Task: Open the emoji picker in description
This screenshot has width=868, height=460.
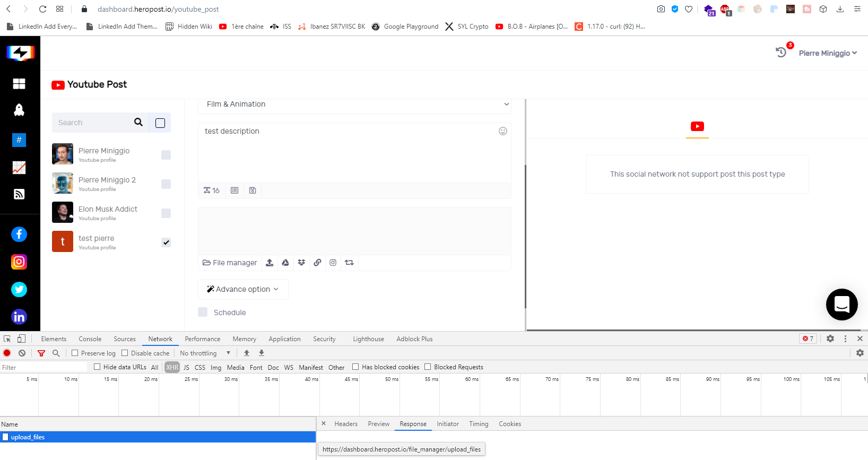Action: tap(502, 131)
